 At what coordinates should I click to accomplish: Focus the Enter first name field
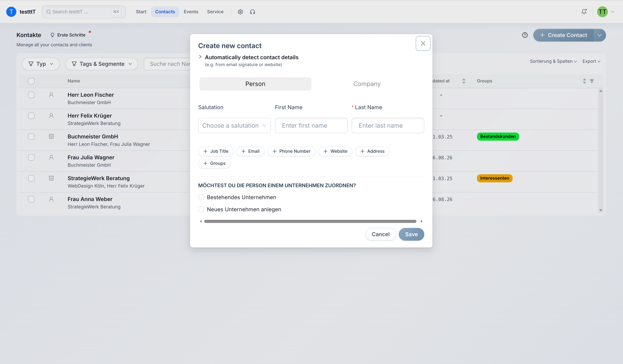click(x=311, y=125)
